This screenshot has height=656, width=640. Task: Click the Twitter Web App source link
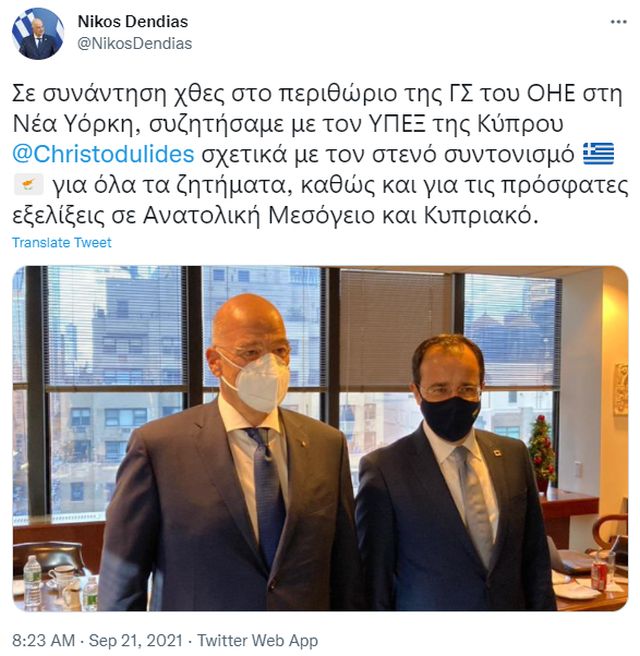(257, 641)
